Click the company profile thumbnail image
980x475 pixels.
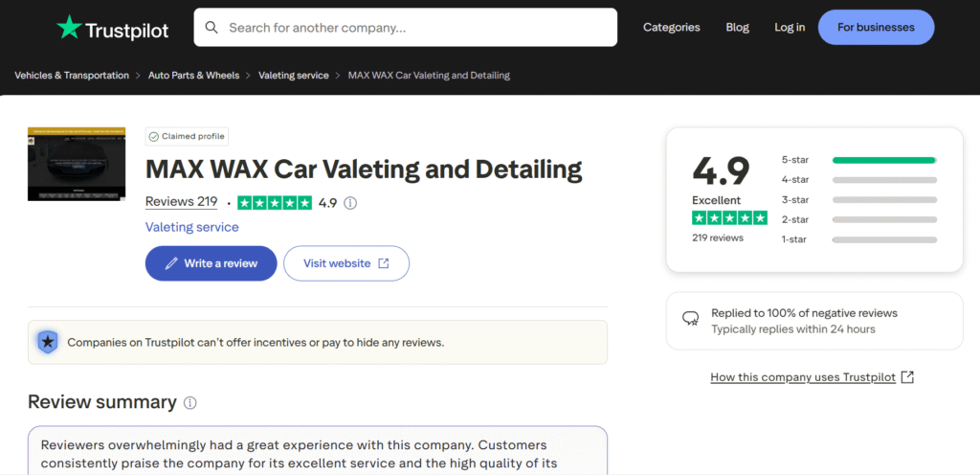click(x=77, y=163)
